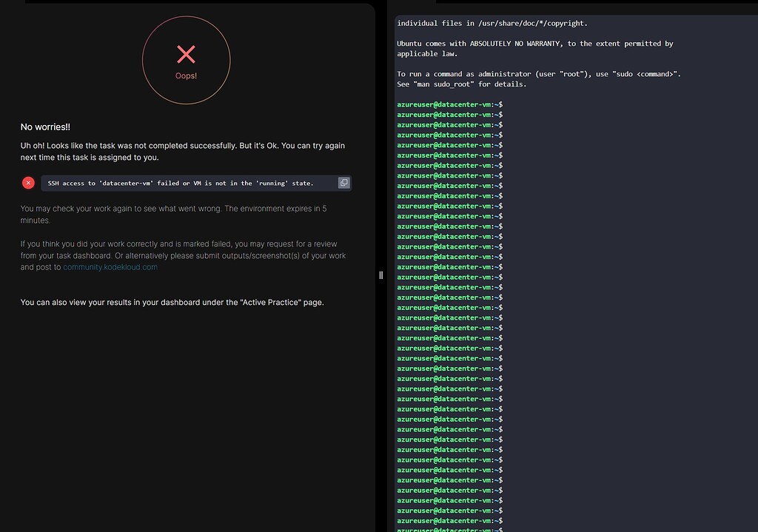Click the circular Oops failure badge
The image size is (758, 532).
click(186, 59)
